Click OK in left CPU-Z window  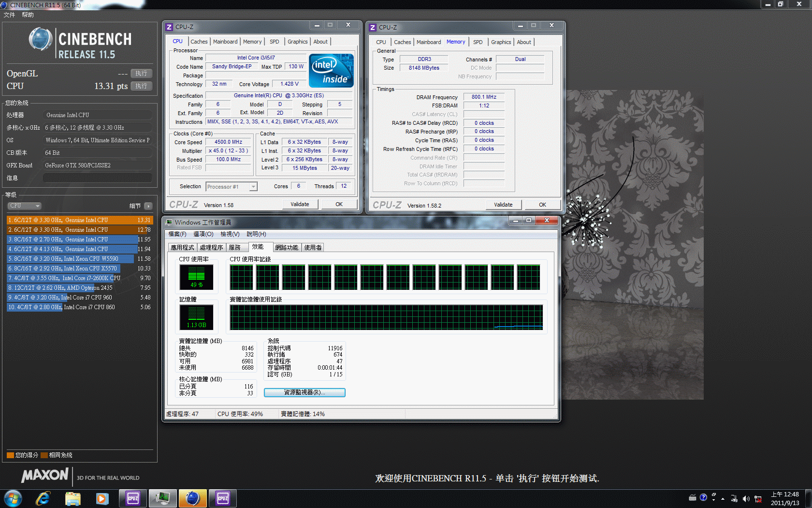339,204
